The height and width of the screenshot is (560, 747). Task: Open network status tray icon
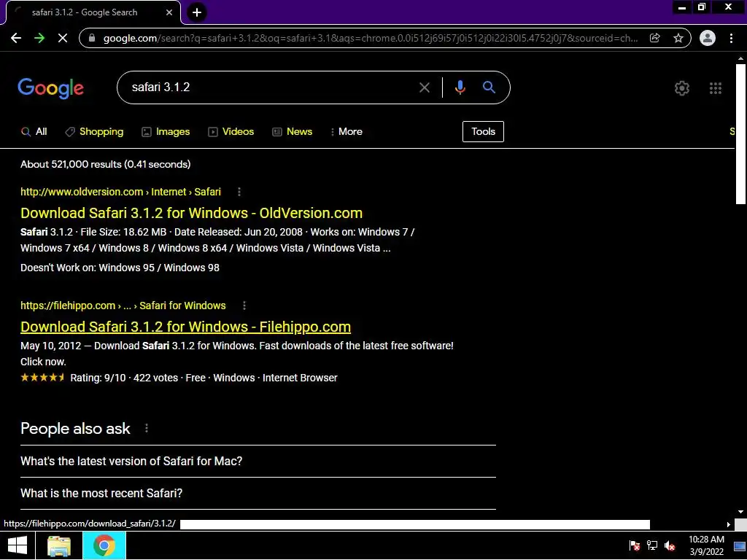tap(652, 545)
